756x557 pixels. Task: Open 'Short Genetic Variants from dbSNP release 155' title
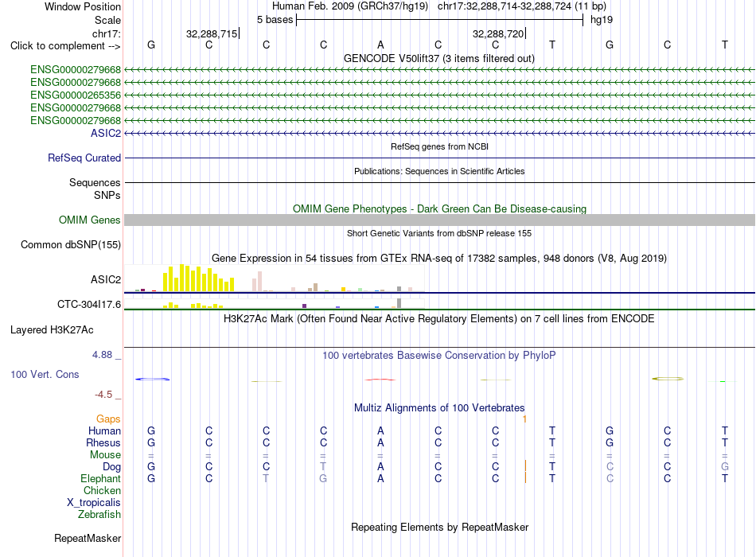(x=439, y=233)
